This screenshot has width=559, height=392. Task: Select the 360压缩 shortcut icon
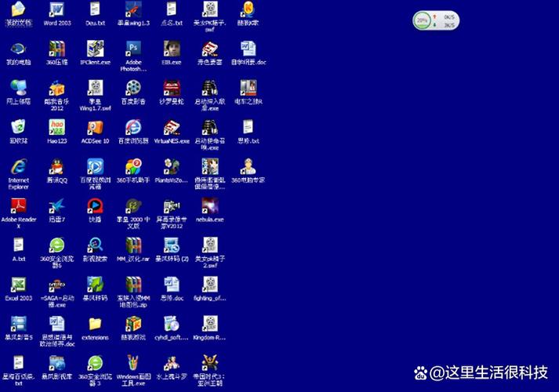tap(57, 49)
